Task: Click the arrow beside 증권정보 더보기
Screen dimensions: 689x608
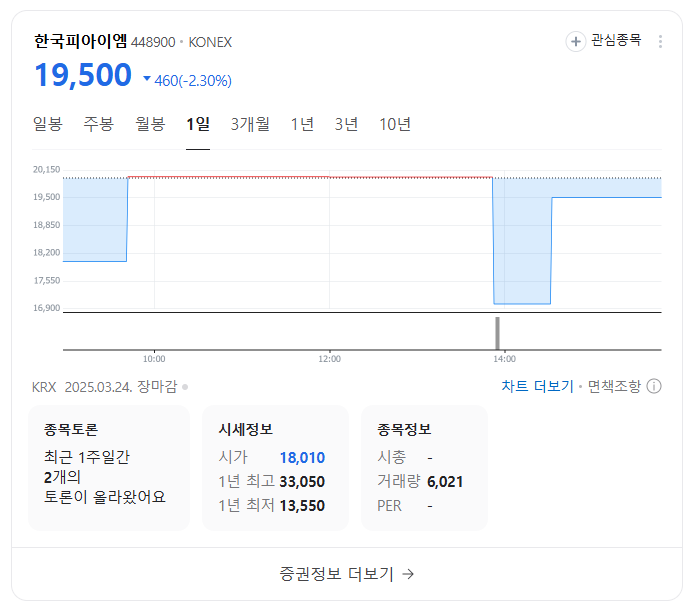Action: [x=408, y=574]
